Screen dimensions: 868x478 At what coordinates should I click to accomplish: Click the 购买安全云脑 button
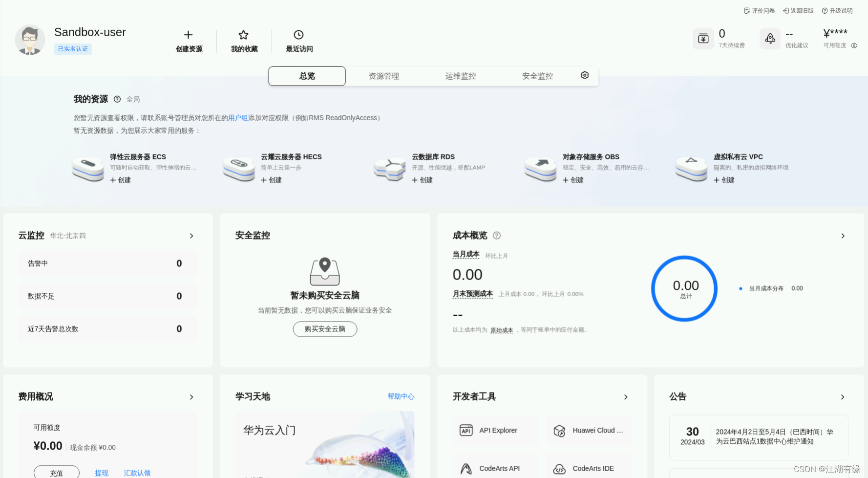coord(325,329)
